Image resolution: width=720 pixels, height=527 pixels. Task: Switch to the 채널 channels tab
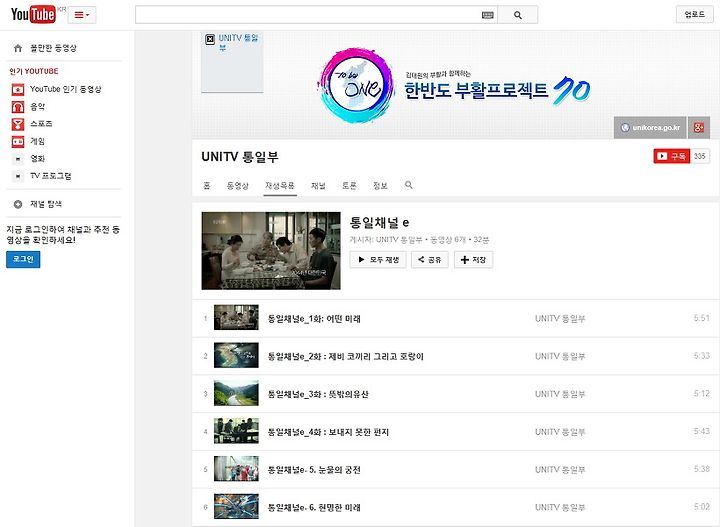coord(318,185)
